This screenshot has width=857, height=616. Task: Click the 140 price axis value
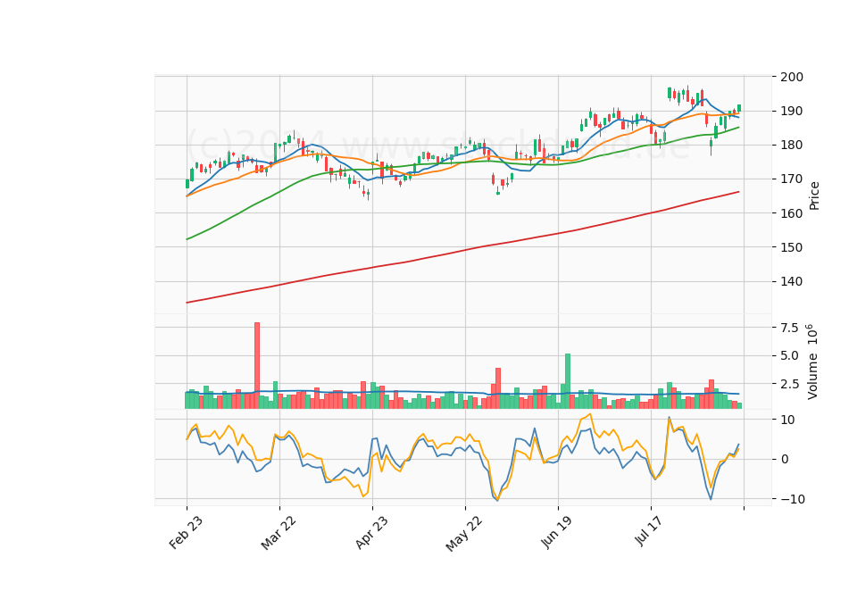[x=792, y=281]
